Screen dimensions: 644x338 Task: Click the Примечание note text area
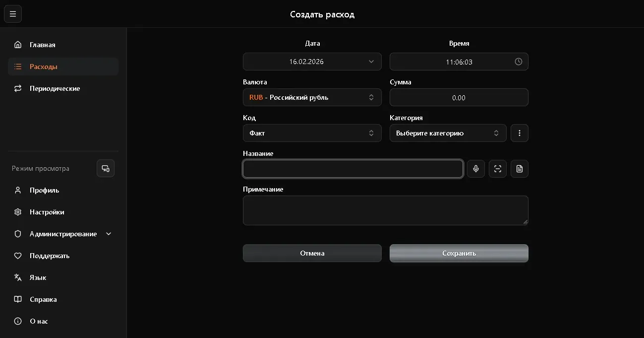click(385, 210)
